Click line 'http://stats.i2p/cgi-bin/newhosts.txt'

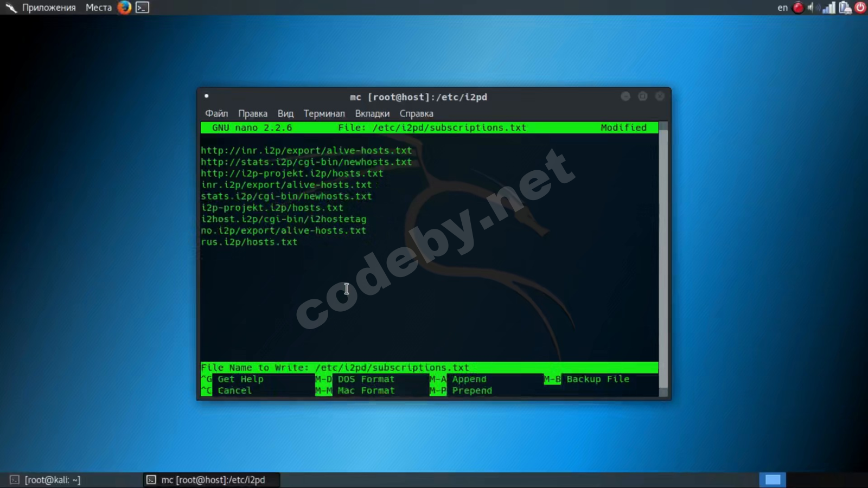tap(307, 162)
